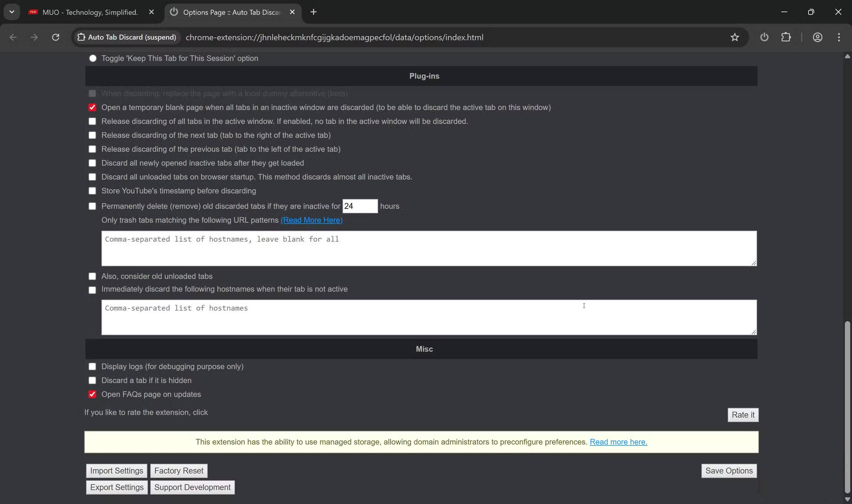
Task: Open the tab search chevron
Action: pos(12,12)
